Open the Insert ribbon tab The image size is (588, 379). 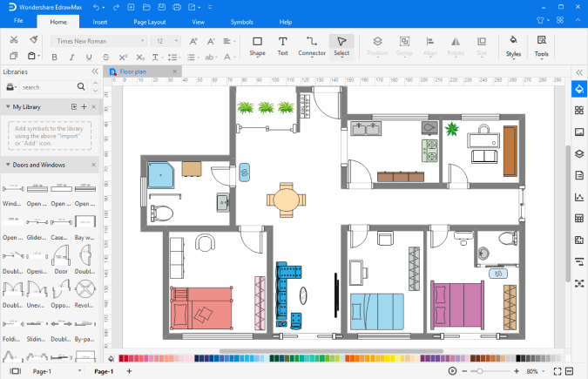click(x=100, y=21)
